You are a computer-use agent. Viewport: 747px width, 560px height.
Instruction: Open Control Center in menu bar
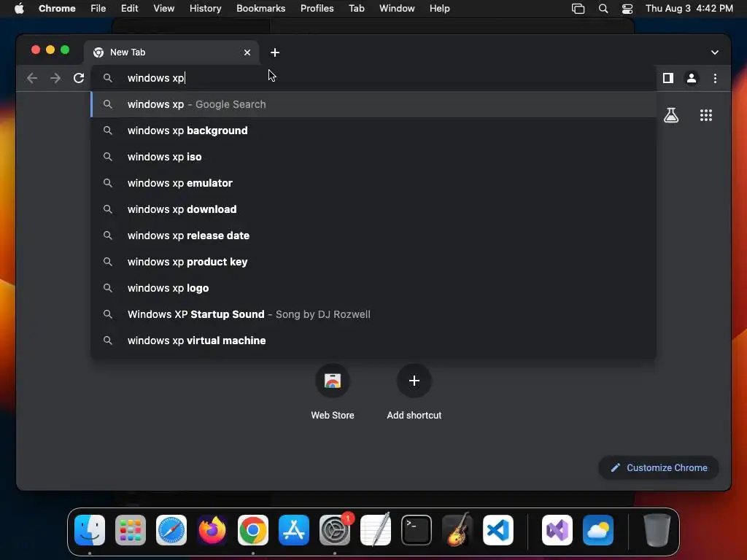coord(627,9)
